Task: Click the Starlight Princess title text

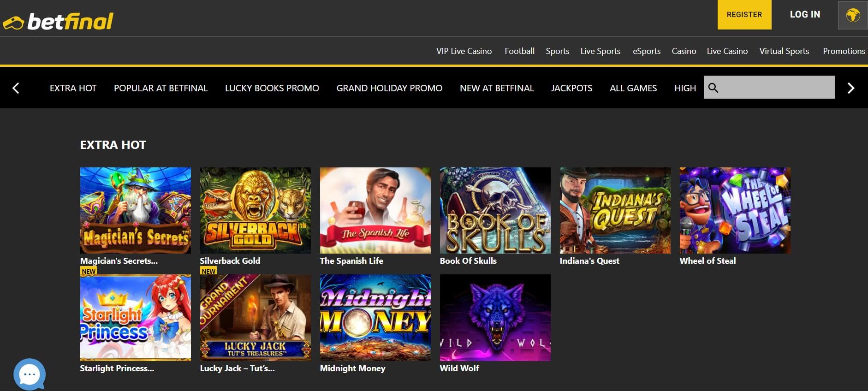Action: (117, 368)
